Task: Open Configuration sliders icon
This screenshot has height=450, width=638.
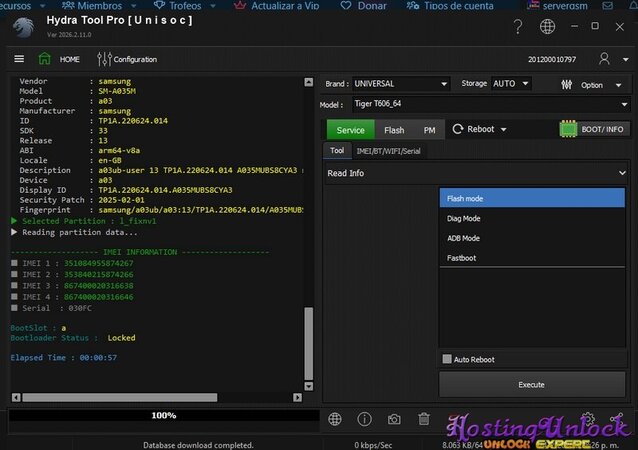Action: [105, 59]
